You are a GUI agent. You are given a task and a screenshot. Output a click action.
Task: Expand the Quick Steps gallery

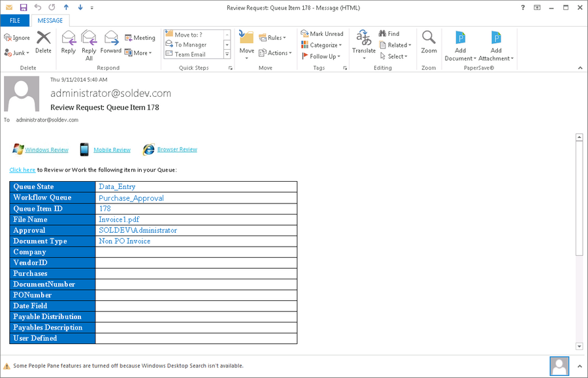227,55
